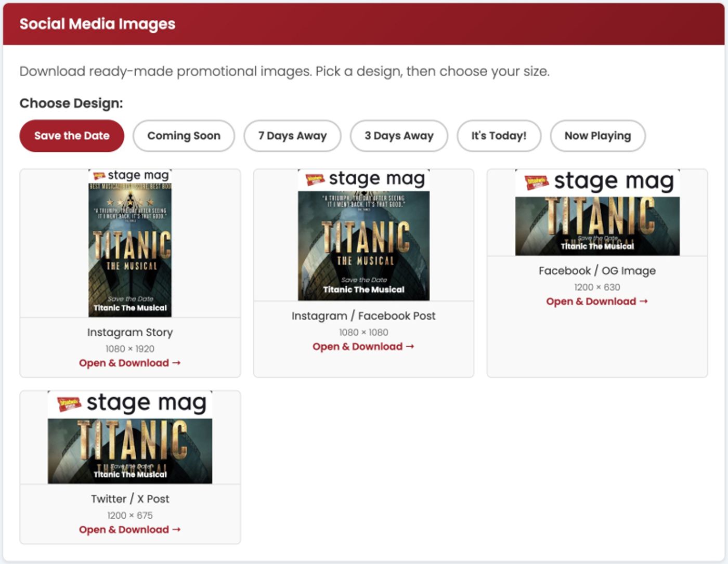Choose the 7 Days Away design
Screen dimensions: 728x564
(292, 136)
